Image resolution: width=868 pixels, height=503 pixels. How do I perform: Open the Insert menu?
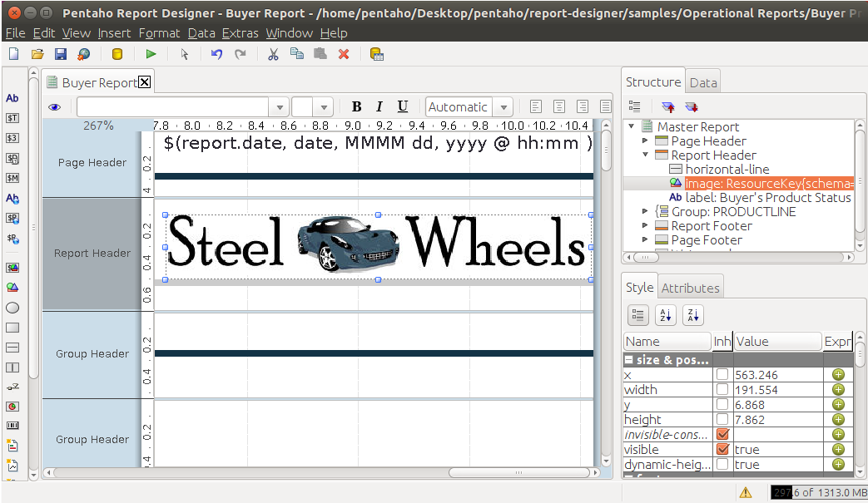click(114, 33)
